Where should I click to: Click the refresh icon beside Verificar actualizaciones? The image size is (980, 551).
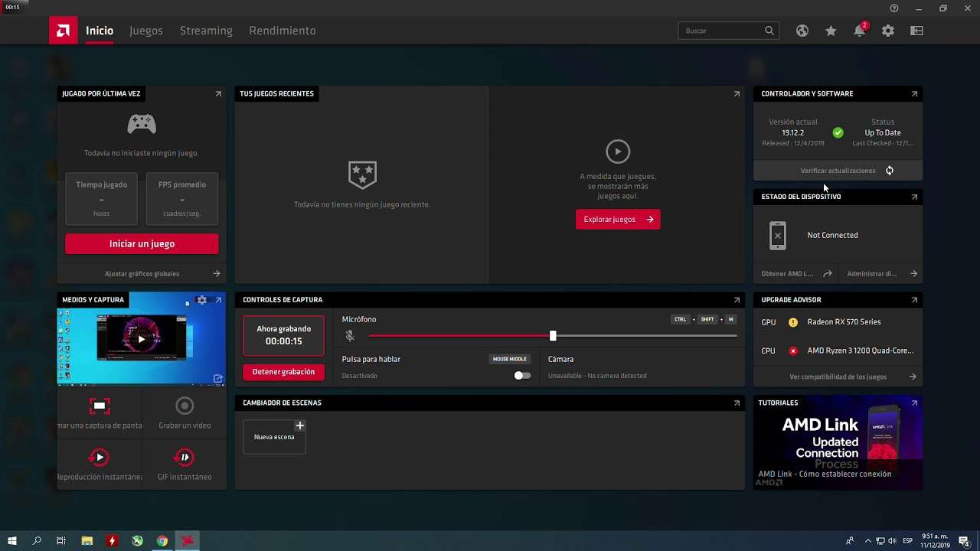click(x=890, y=171)
